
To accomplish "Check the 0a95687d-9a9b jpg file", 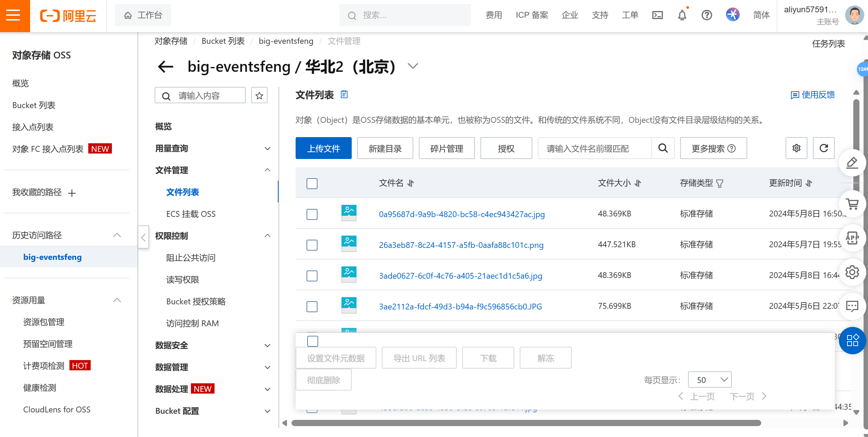I will (312, 214).
